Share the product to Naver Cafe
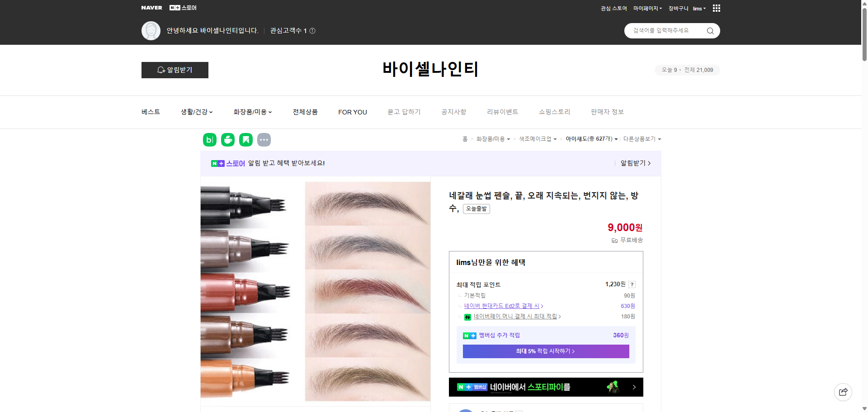Screen dimensions: 868x412 227,139
